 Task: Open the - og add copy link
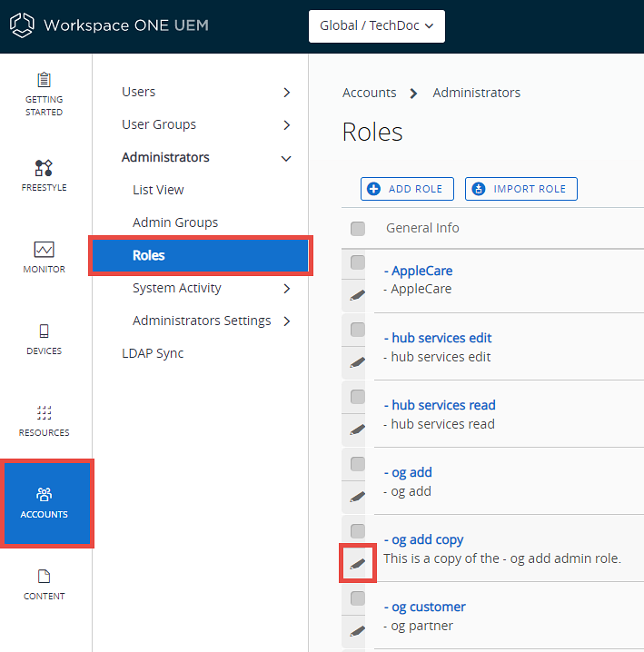tap(423, 539)
